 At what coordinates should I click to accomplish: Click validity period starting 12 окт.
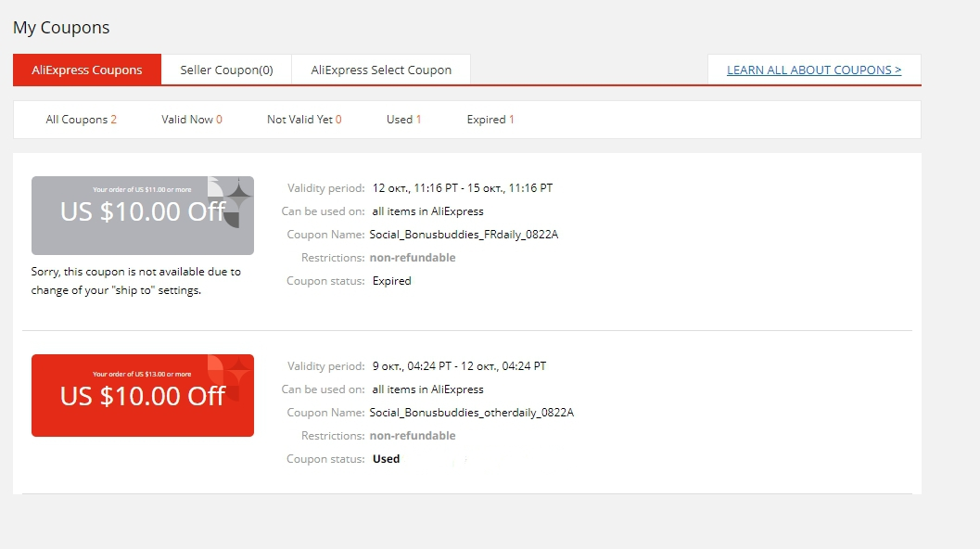[463, 188]
